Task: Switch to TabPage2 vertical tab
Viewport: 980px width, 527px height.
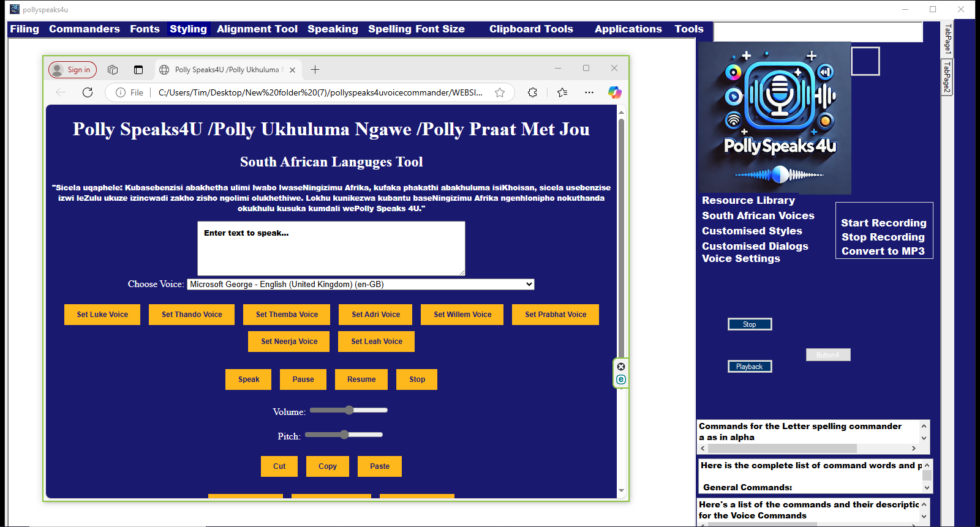Action: pos(947,77)
